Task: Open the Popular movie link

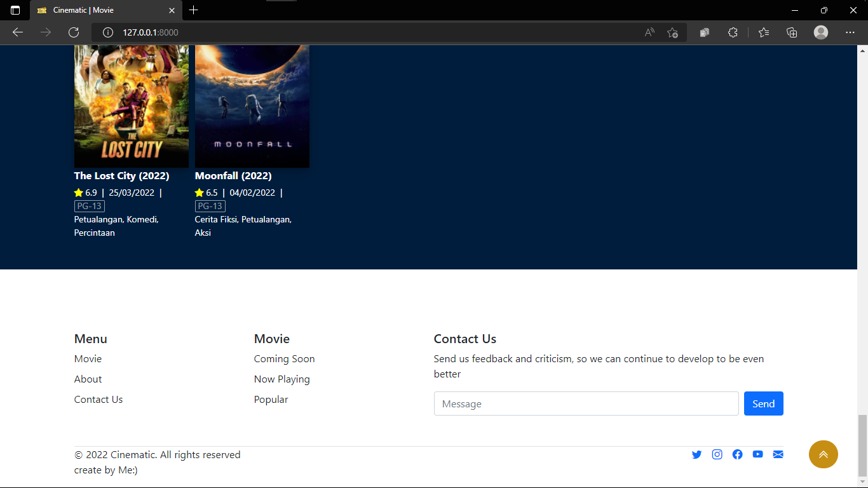Action: pyautogui.click(x=271, y=399)
